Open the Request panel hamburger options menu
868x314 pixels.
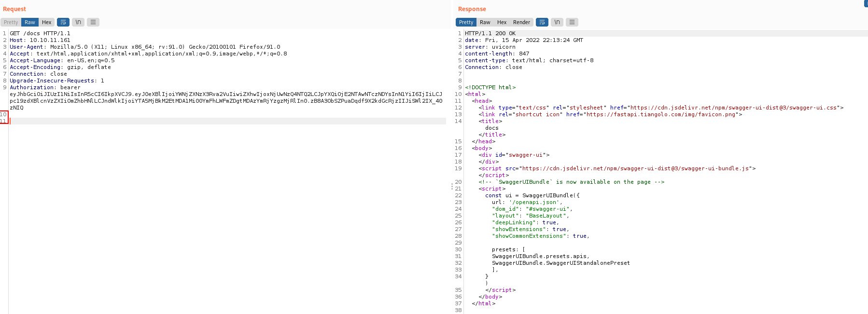93,22
